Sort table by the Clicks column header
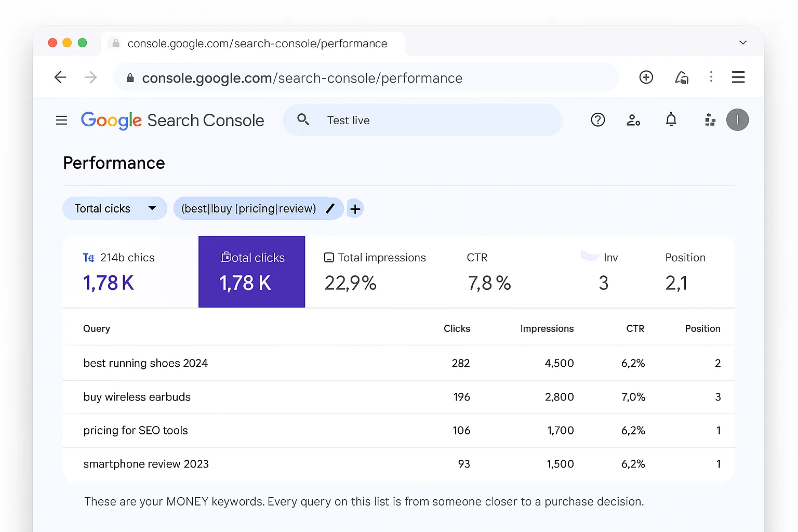798x532 pixels. [x=457, y=328]
